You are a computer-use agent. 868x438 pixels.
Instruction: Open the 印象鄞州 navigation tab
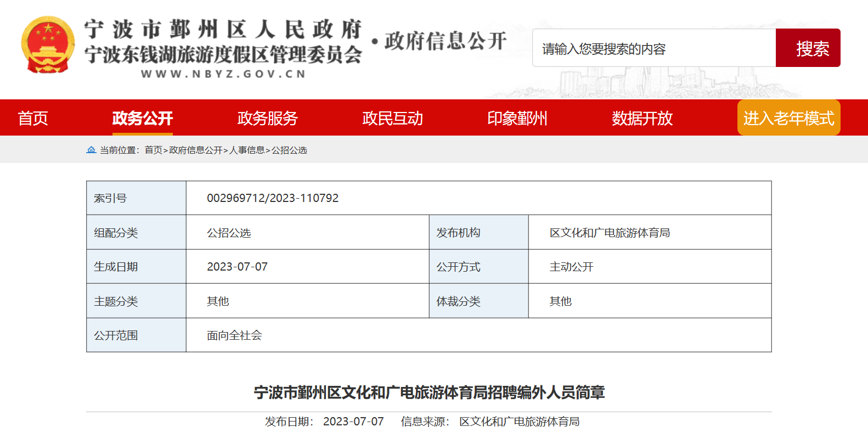click(x=517, y=118)
